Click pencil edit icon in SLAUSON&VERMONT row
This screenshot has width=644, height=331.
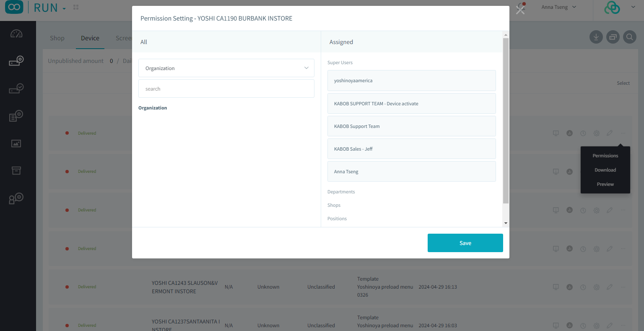pos(610,287)
